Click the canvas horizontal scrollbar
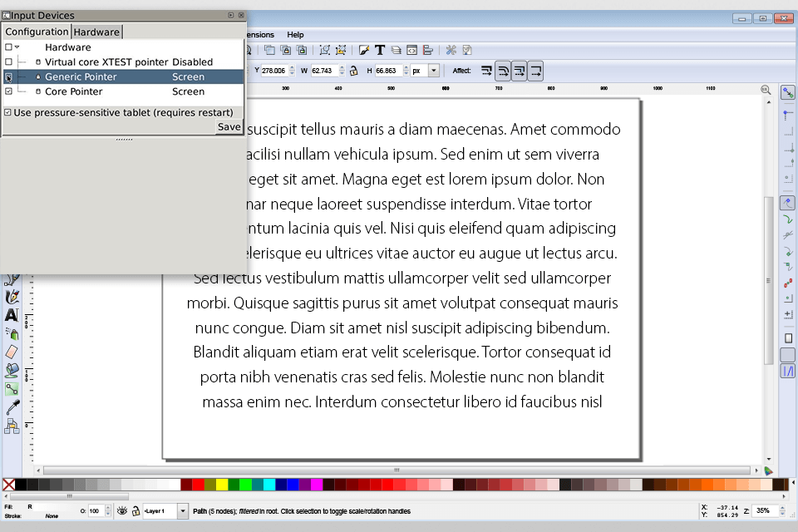Image resolution: width=798 pixels, height=532 pixels. (x=397, y=470)
